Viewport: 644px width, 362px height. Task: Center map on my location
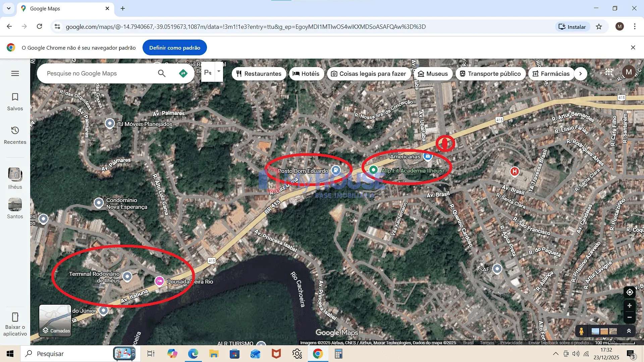[x=630, y=292]
